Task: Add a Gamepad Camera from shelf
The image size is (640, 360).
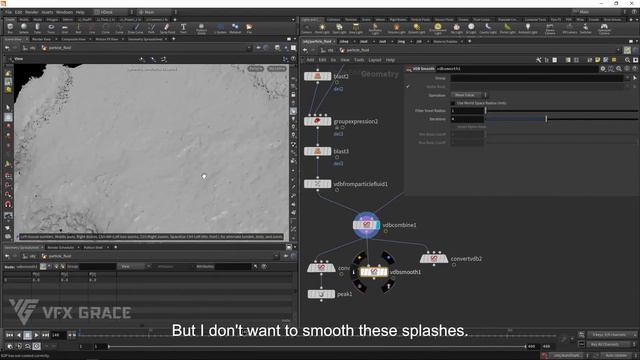Action: [x=604, y=29]
